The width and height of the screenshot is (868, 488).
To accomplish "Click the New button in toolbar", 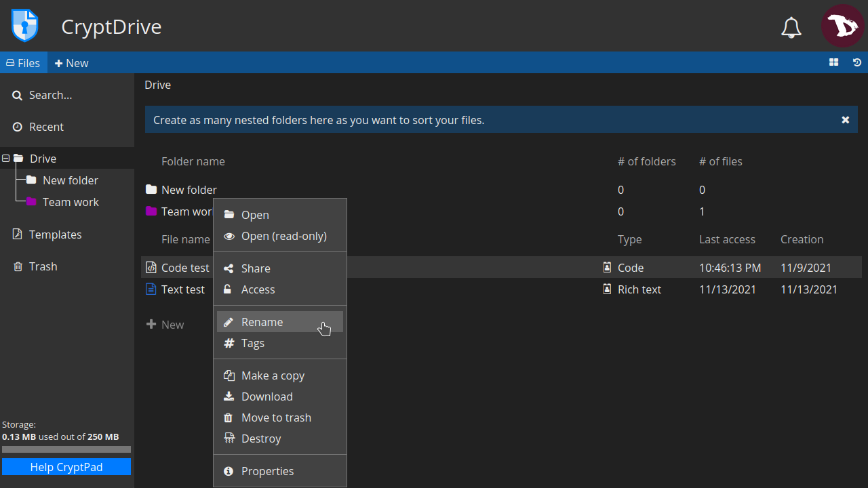I will pos(72,63).
